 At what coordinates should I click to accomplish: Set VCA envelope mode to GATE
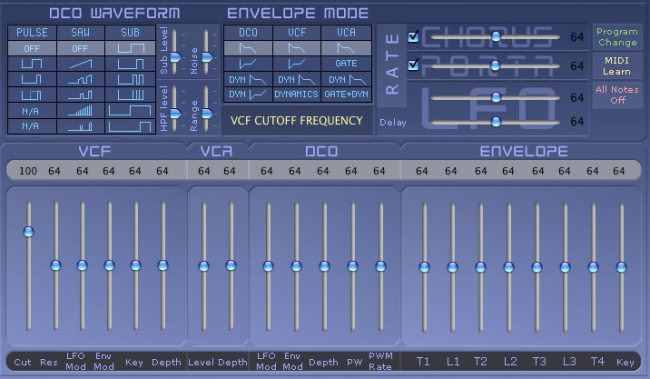click(x=346, y=63)
